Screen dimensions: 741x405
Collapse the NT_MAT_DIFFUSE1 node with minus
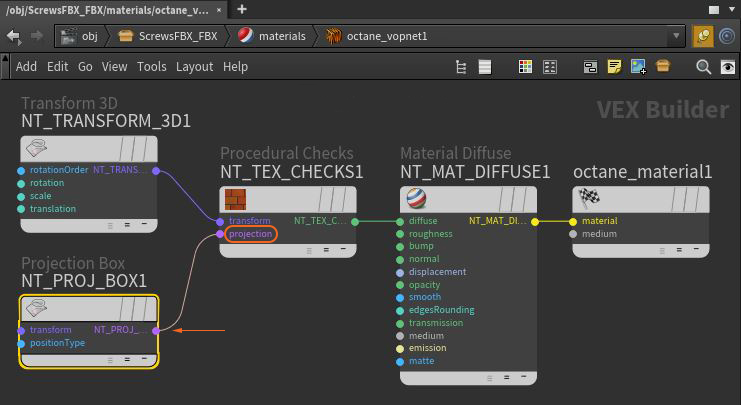pyautogui.click(x=524, y=377)
